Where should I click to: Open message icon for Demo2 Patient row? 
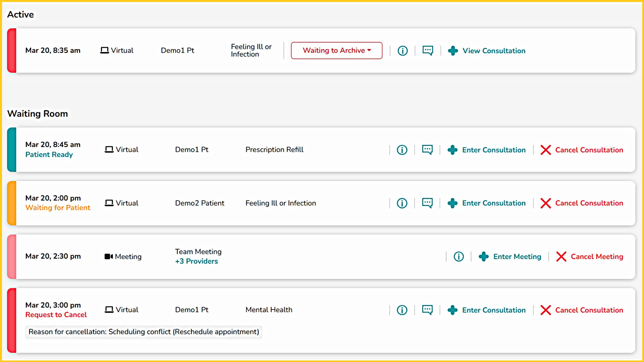point(427,203)
